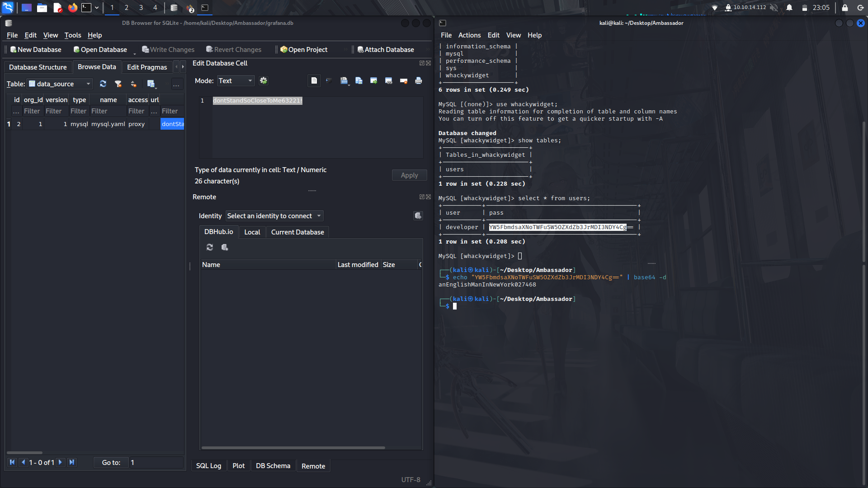Switch to the Local tab under Remote
868x488 pixels.
(252, 232)
